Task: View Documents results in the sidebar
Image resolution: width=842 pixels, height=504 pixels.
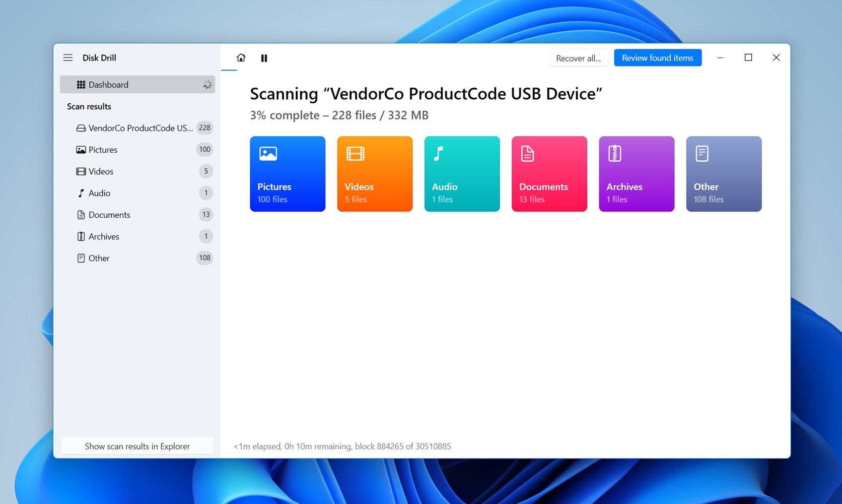Action: 109,215
